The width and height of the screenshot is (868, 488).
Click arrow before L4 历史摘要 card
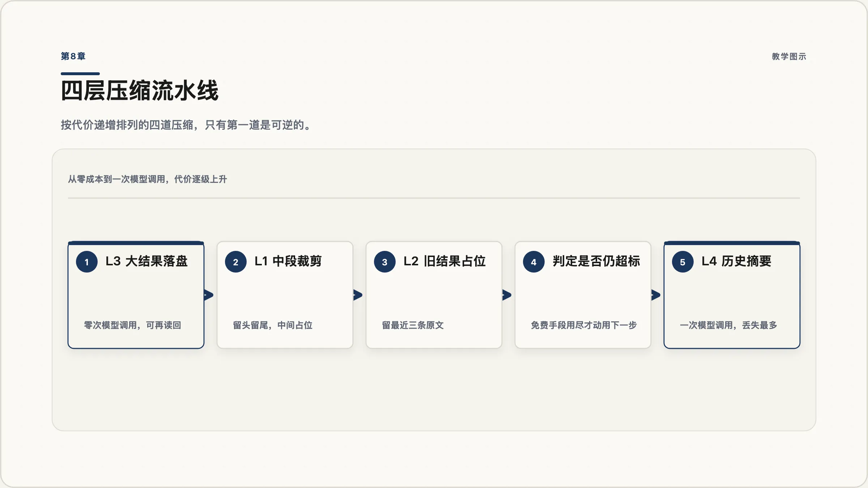(656, 295)
